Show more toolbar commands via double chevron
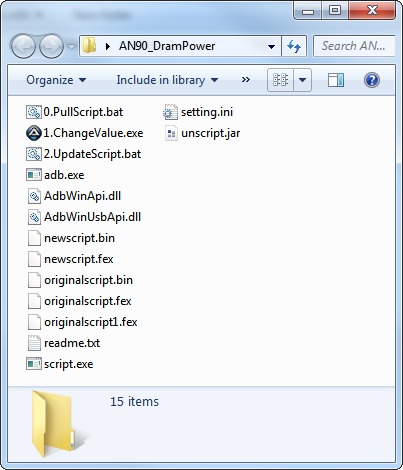The height and width of the screenshot is (470, 403). point(246,80)
